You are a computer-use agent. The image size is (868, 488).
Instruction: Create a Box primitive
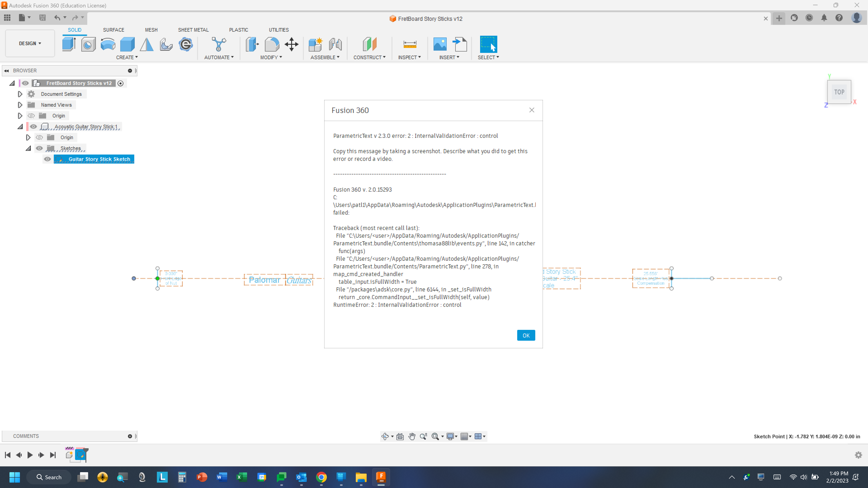tap(127, 44)
